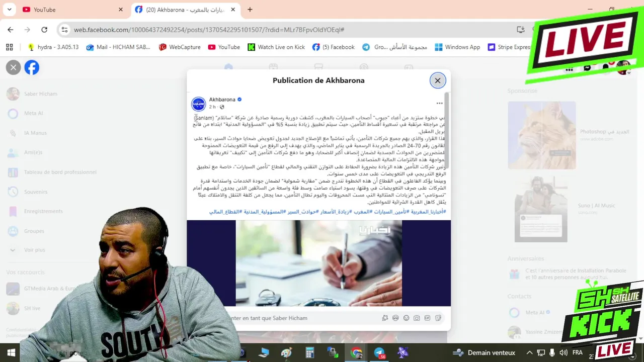This screenshot has width=644, height=362.
Task: Open the post's 2 h timestamp
Action: click(x=213, y=107)
